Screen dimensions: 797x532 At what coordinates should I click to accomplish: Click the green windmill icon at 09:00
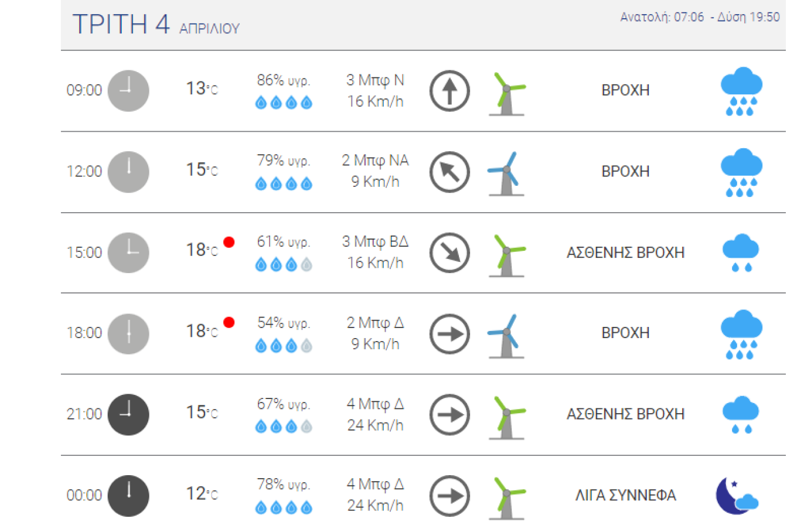point(507,93)
